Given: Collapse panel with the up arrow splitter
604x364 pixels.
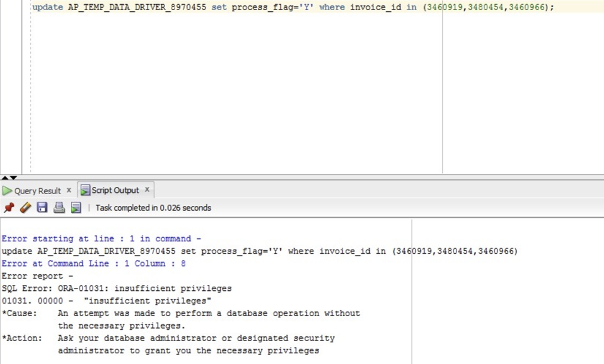Looking at the screenshot, I should pos(5,178).
